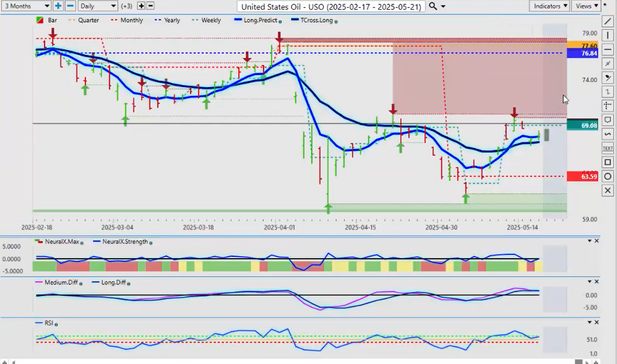Select the callout annotation tool
Viewport: 617px width, 364px height.
(x=607, y=120)
